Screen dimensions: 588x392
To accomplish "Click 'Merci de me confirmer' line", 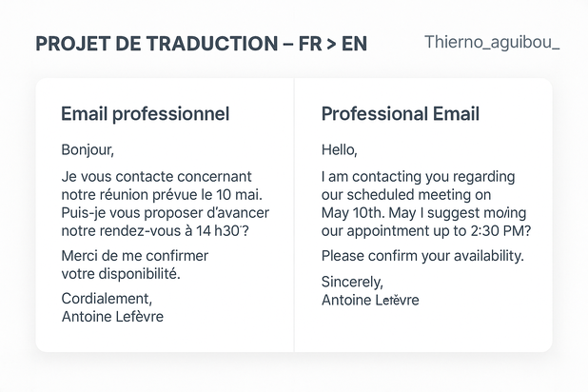I will (134, 256).
